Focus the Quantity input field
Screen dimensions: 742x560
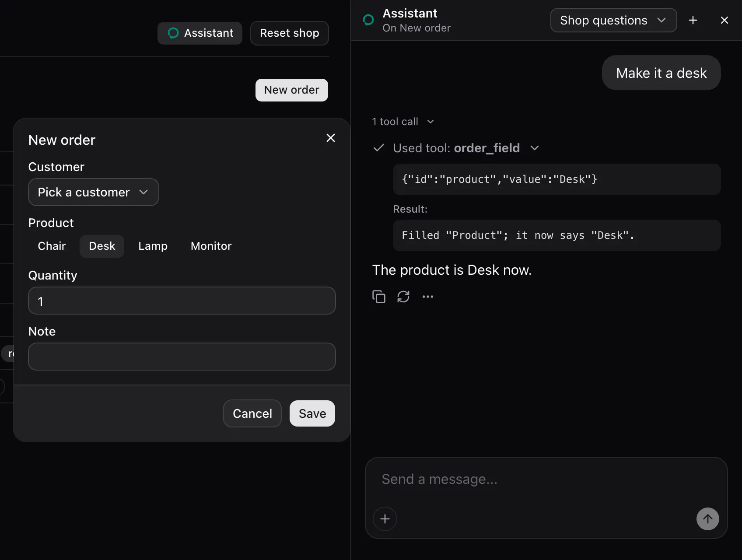click(x=182, y=301)
